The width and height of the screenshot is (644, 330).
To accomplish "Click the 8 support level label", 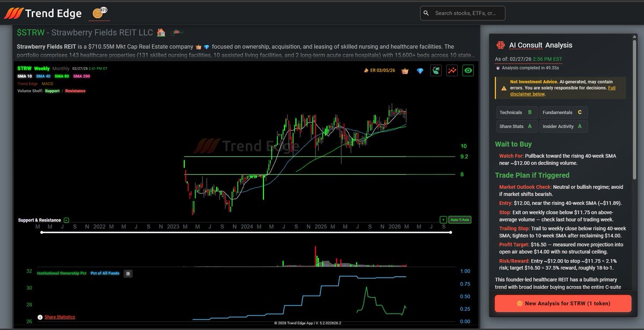I will (462, 174).
